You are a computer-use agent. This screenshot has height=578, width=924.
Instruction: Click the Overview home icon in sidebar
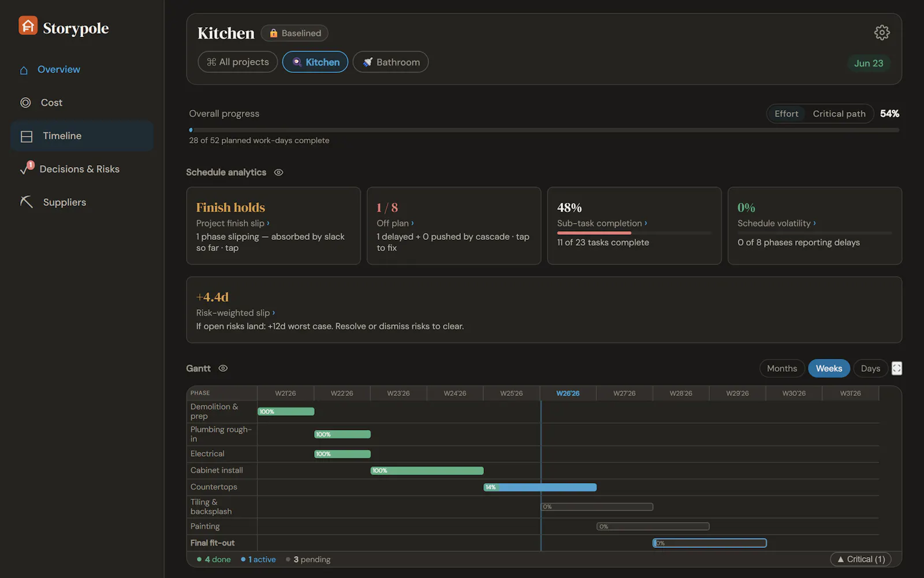pyautogui.click(x=24, y=70)
